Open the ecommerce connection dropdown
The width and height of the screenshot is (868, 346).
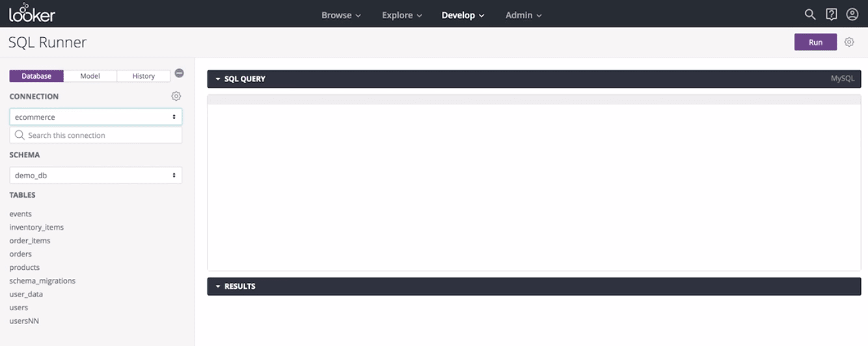(96, 117)
